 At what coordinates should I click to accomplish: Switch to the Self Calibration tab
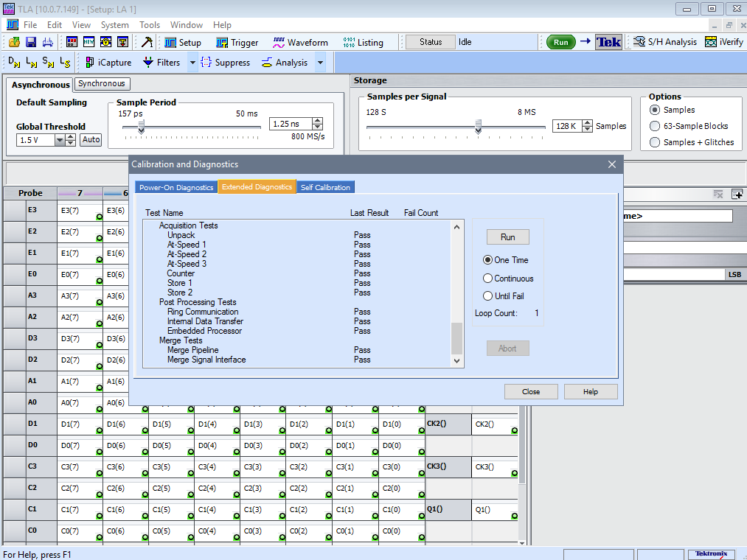pyautogui.click(x=325, y=187)
